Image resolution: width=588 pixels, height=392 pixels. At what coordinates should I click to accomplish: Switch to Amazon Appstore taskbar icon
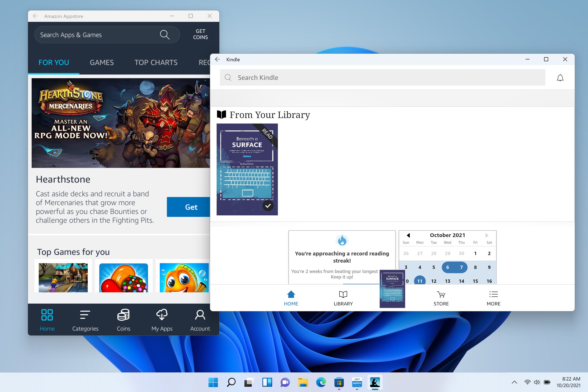357,382
